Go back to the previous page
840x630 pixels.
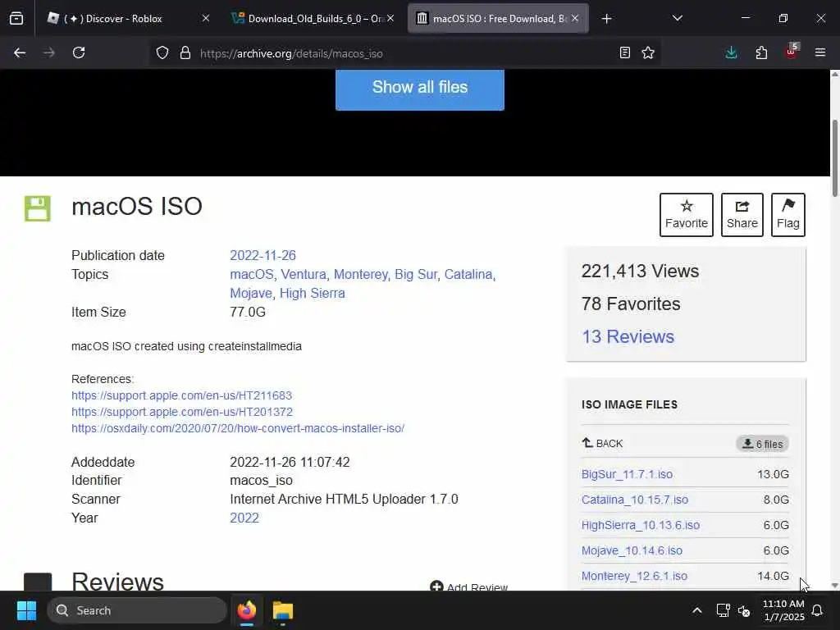coord(20,52)
